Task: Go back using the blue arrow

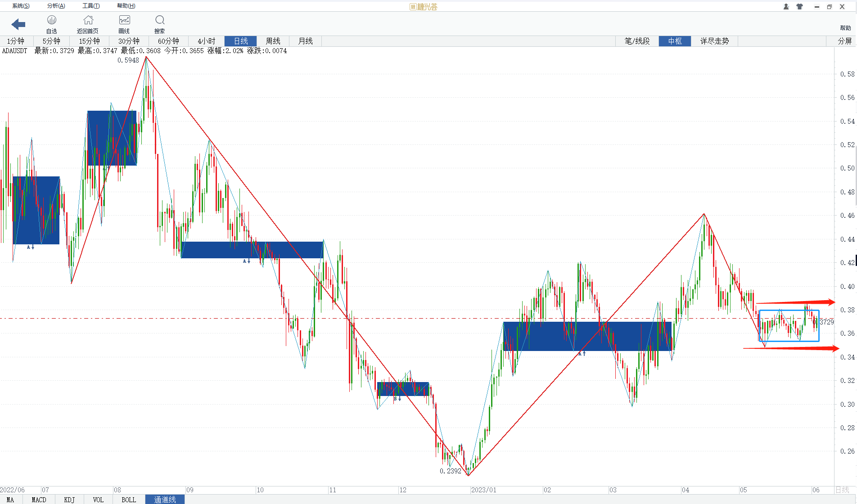Action: (18, 24)
